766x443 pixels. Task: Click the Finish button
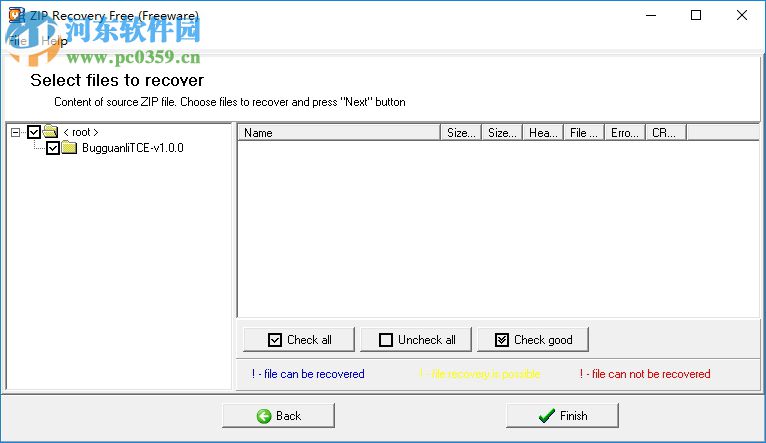(x=562, y=416)
